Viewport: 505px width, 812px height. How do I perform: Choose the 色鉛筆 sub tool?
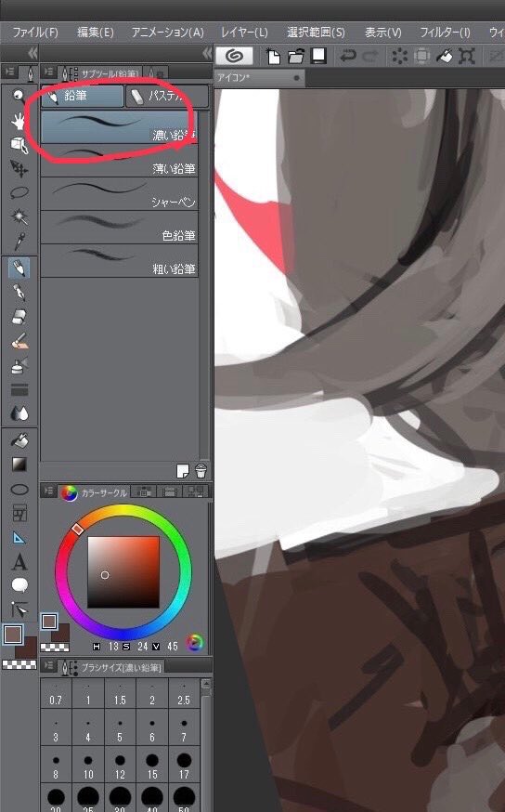[x=120, y=228]
